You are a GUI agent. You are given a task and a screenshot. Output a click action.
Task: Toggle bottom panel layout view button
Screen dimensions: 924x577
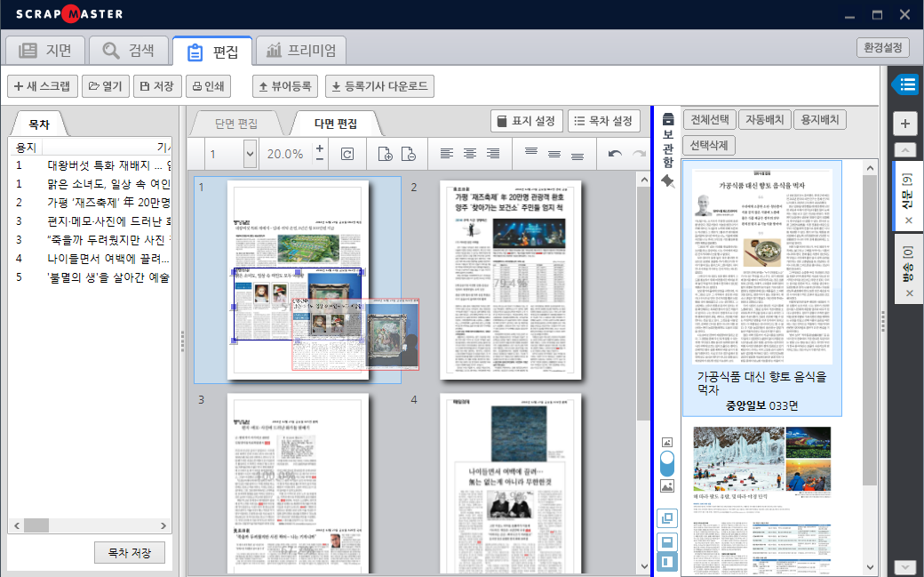point(667,541)
